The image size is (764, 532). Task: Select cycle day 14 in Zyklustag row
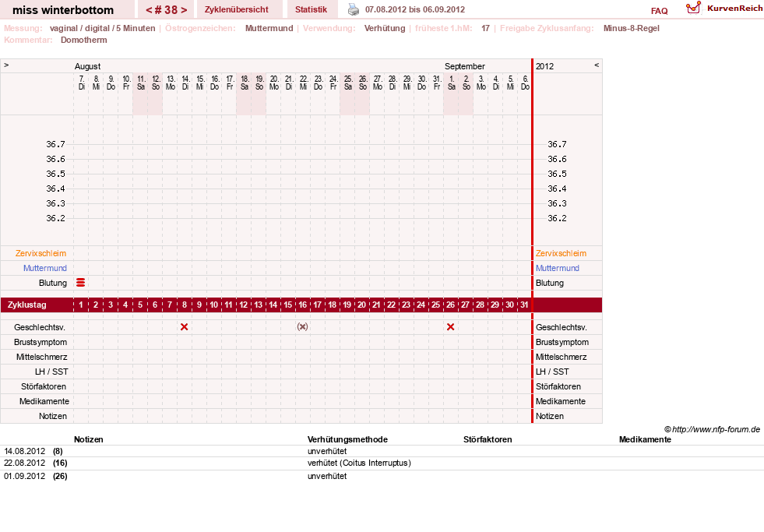pyautogui.click(x=273, y=305)
